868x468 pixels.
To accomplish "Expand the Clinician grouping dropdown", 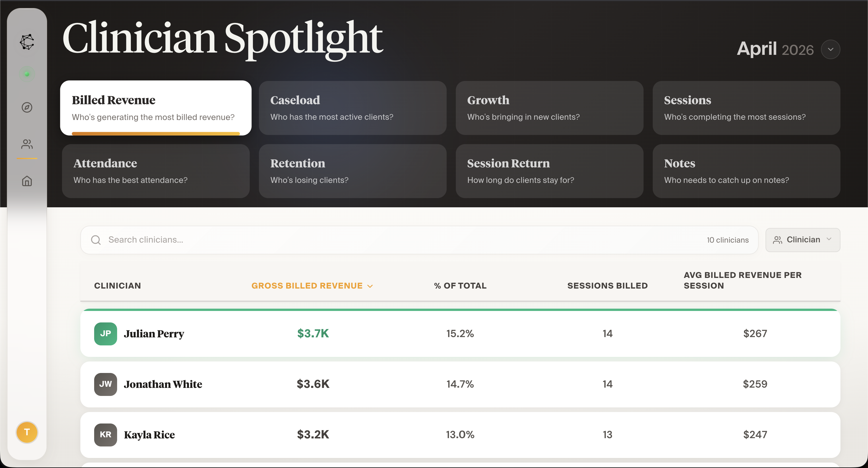I will [x=803, y=240].
